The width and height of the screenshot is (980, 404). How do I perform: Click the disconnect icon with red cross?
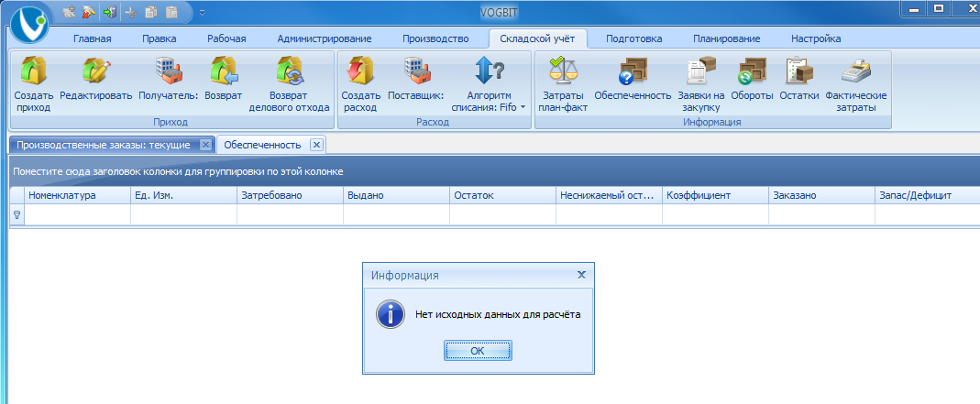pyautogui.click(x=89, y=11)
